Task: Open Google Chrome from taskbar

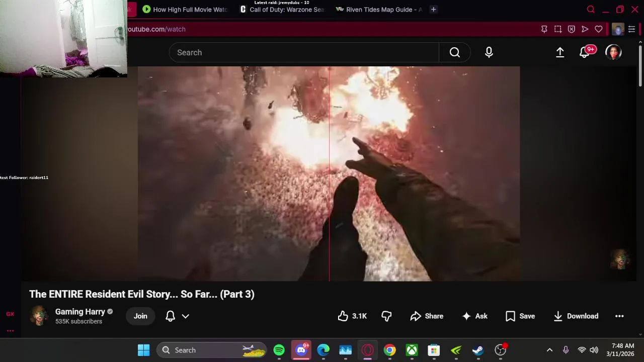Action: tap(390, 350)
